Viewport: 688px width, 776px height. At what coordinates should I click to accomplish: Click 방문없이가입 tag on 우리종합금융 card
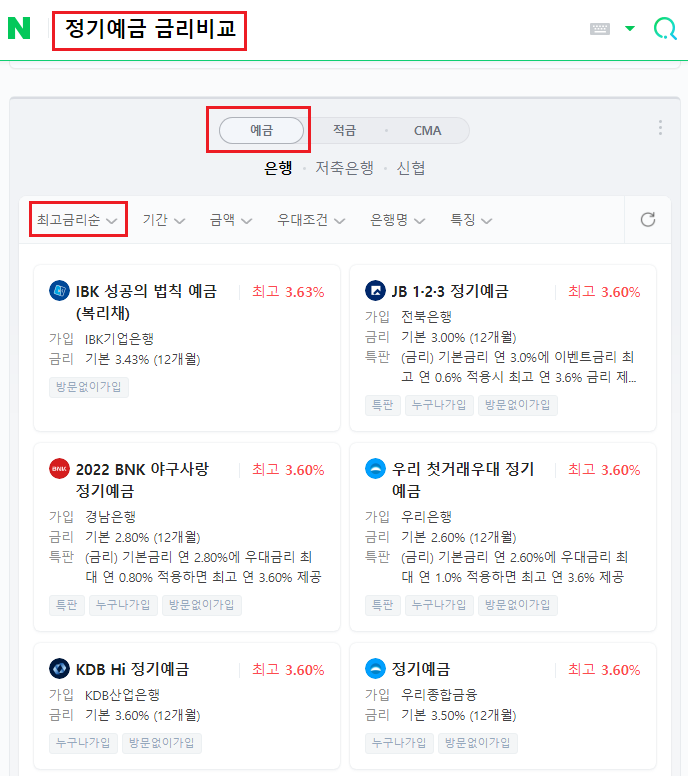tap(478, 743)
